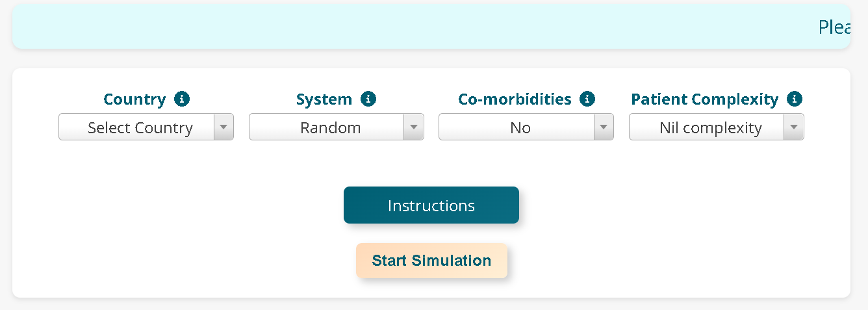Show info for Patient Complexity
This screenshot has width=868, height=310.
click(x=794, y=99)
